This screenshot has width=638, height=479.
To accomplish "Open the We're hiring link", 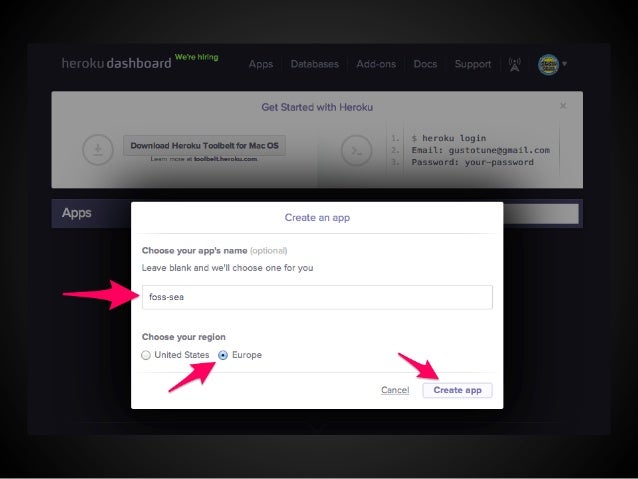I will (197, 57).
